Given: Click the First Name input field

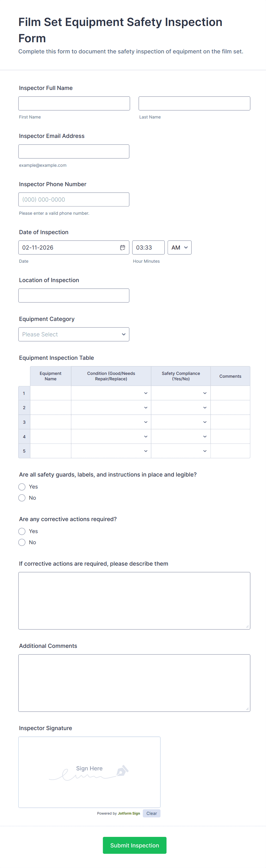Looking at the screenshot, I should [74, 103].
